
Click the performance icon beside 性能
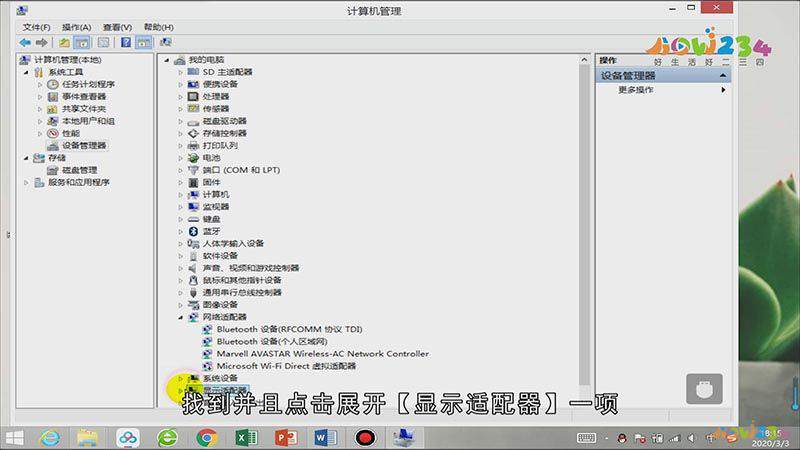[x=53, y=133]
